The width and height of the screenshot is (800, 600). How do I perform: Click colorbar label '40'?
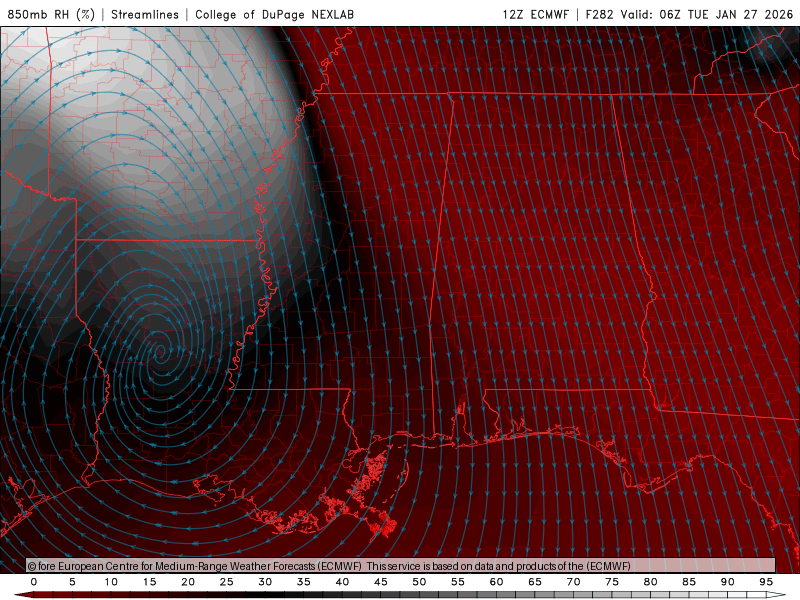[342, 582]
